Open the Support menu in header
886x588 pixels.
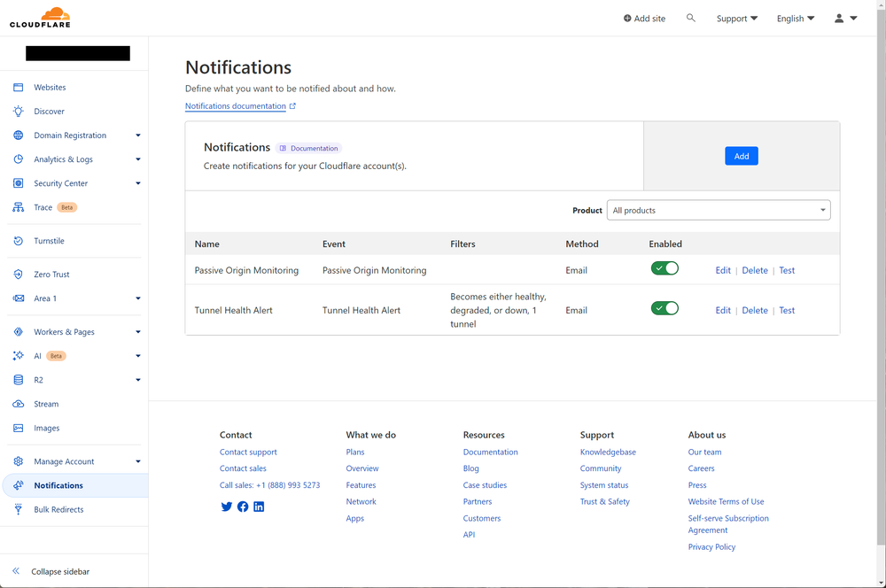(x=737, y=19)
